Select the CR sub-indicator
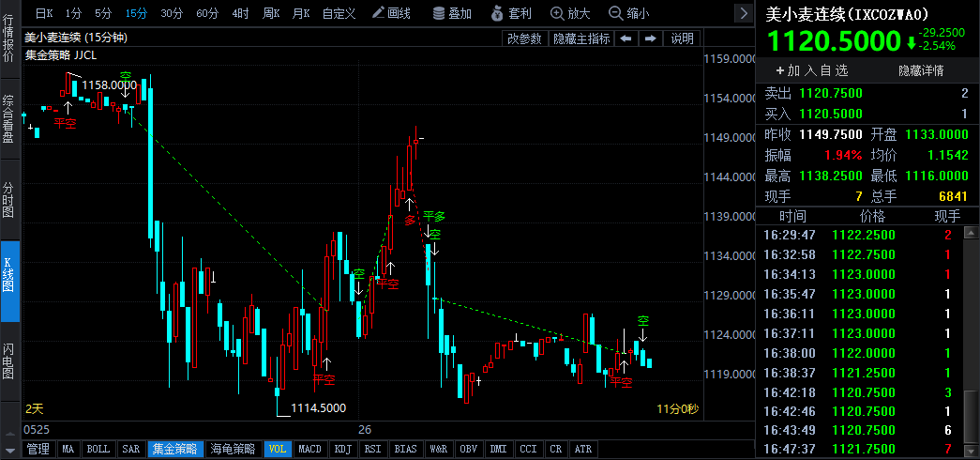Viewport: 980px width, 460px height. coord(555,449)
